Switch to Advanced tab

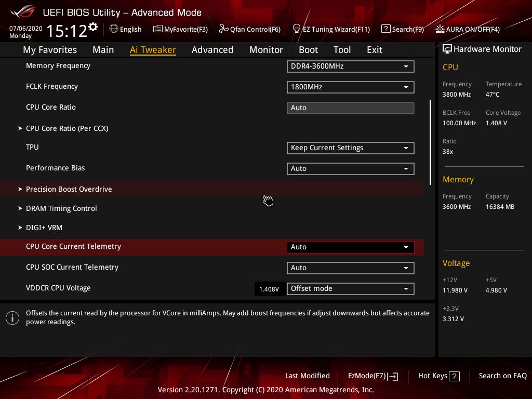point(212,50)
